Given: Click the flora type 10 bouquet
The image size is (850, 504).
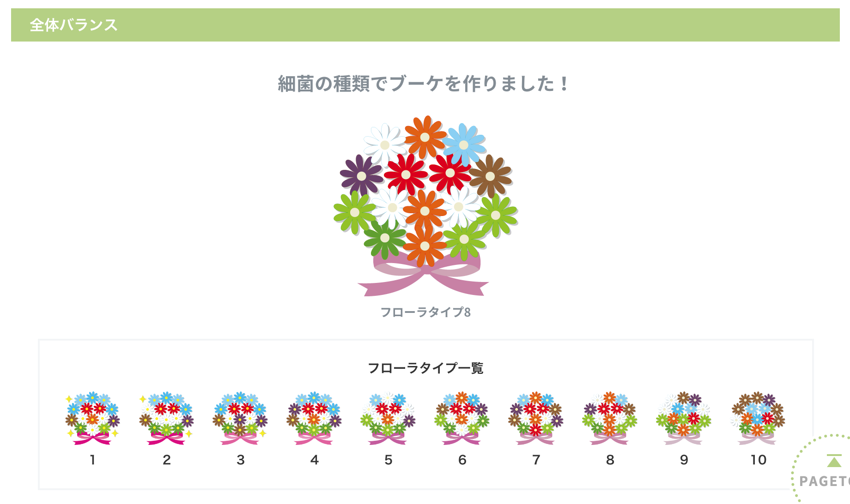Looking at the screenshot, I should [758, 418].
